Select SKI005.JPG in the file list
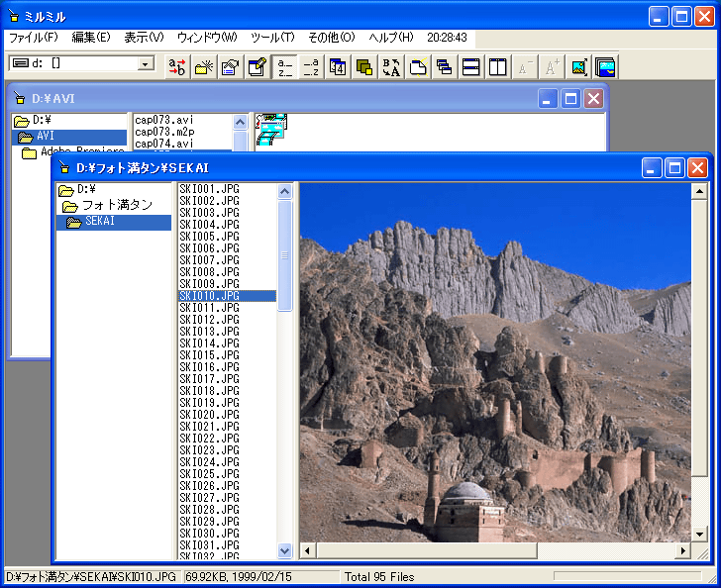Screen dimensions: 721x588 [x=210, y=237]
